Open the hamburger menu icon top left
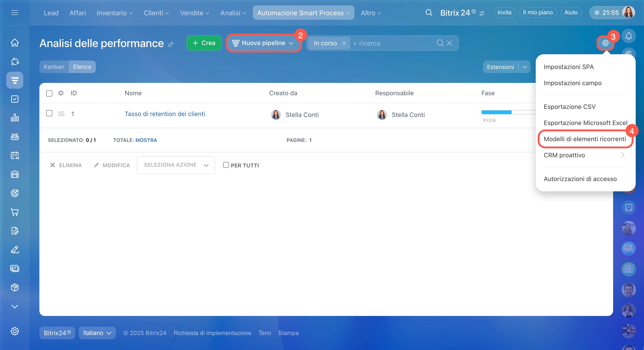 [15, 13]
